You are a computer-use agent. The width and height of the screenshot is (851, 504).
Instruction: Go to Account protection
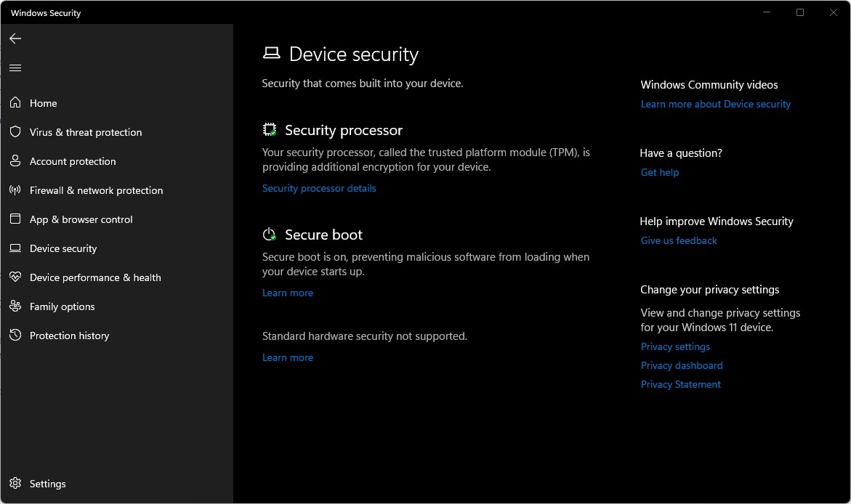(x=117, y=161)
